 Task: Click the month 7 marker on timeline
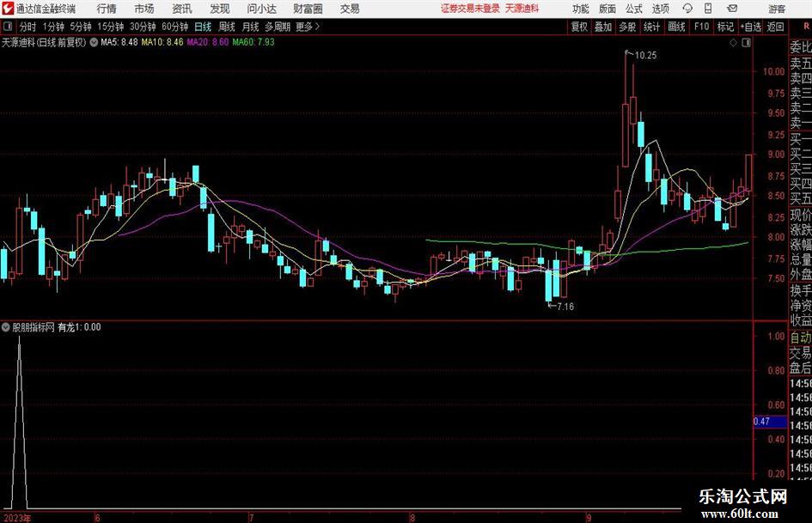251,517
